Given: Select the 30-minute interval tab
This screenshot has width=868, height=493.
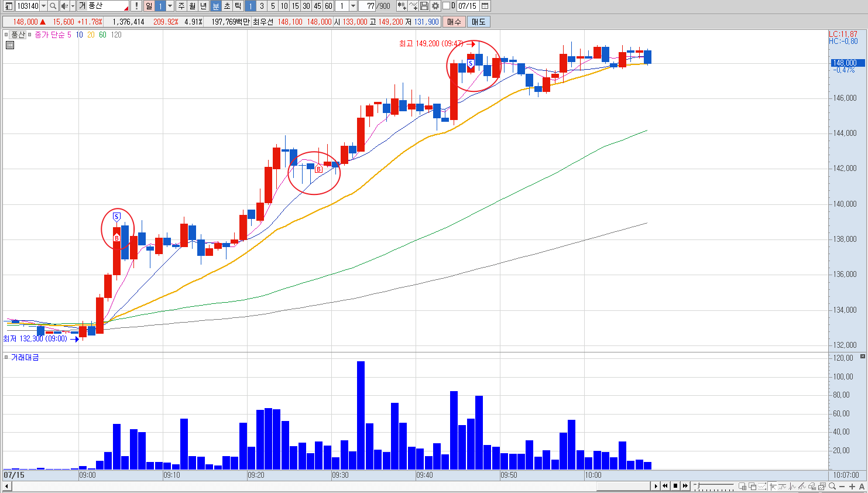Looking at the screenshot, I should (x=306, y=6).
